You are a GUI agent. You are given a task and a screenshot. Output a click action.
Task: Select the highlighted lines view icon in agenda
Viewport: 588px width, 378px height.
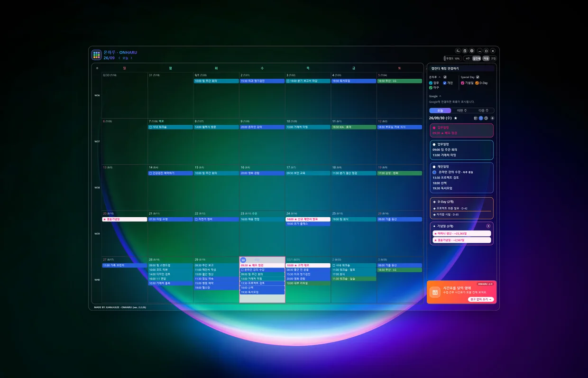pyautogui.click(x=481, y=118)
